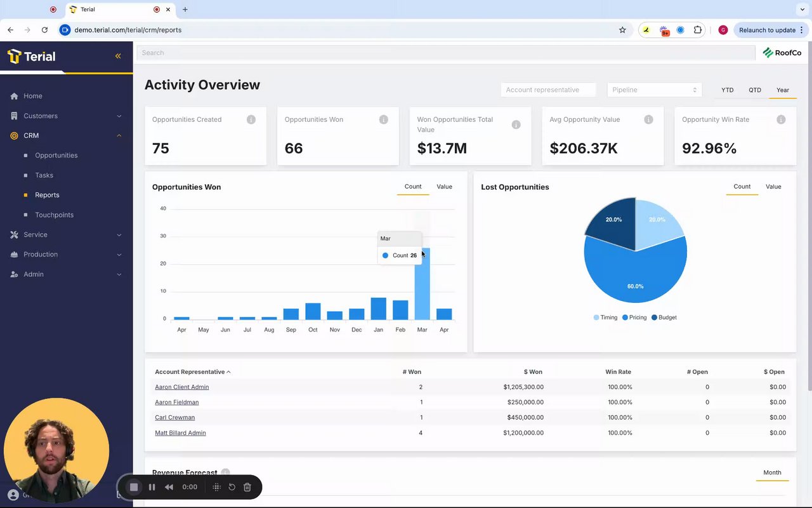The height and width of the screenshot is (508, 812).
Task: Restart the recording with the circular arrow
Action: pyautogui.click(x=232, y=487)
